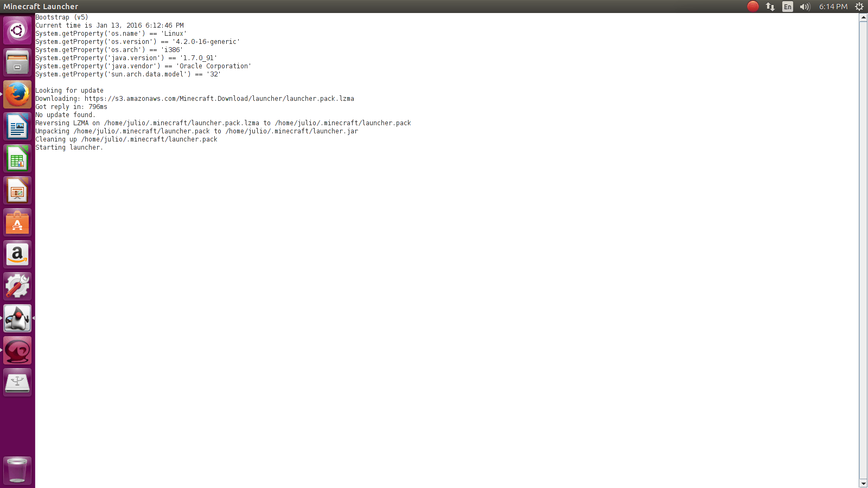Click the 'Current time is Jan 13, 2016' line
868x488 pixels.
[x=110, y=25]
